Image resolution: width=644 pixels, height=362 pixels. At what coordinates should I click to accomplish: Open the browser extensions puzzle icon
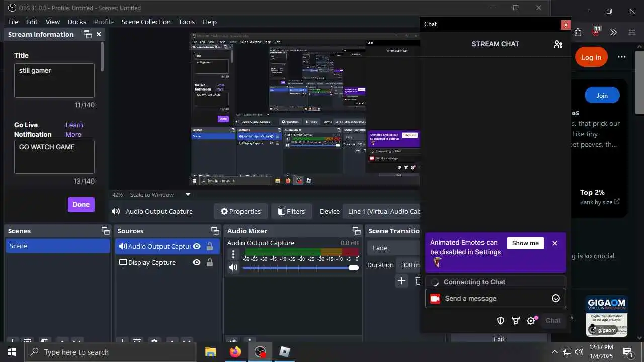point(578,32)
